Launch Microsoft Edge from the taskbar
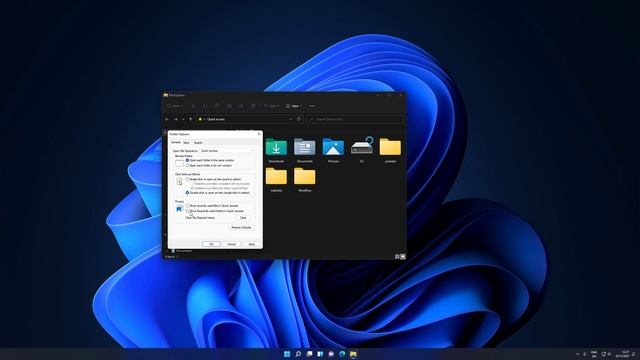 (342, 354)
